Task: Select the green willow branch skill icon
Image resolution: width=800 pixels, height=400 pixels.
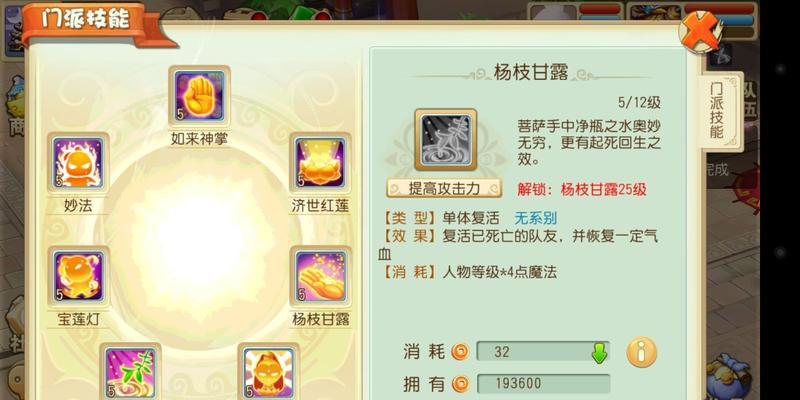Action: 130,372
